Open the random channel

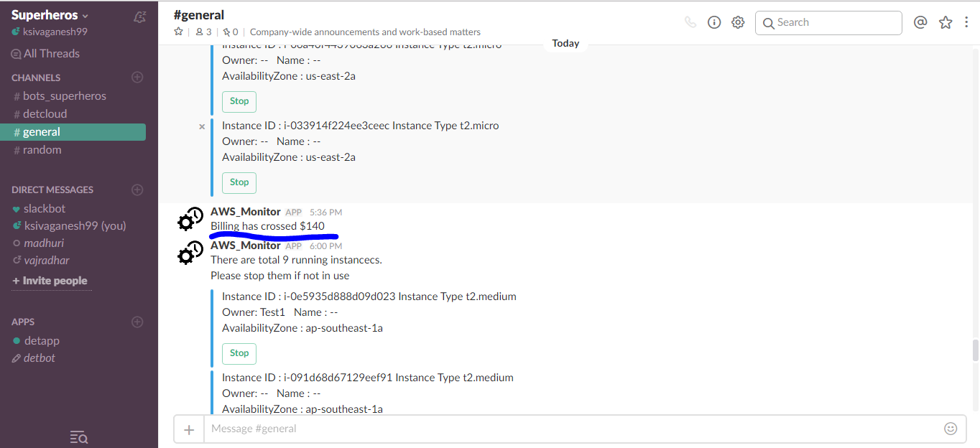(37, 150)
